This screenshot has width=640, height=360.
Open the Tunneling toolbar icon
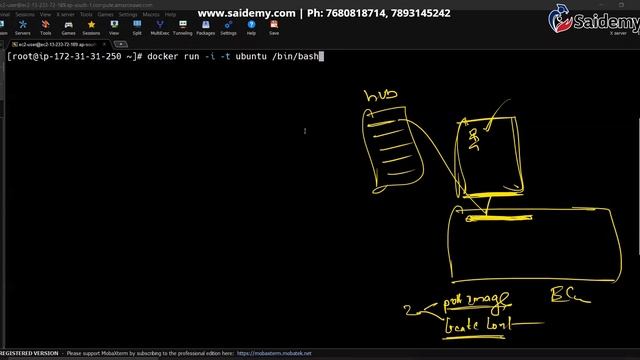(182, 28)
